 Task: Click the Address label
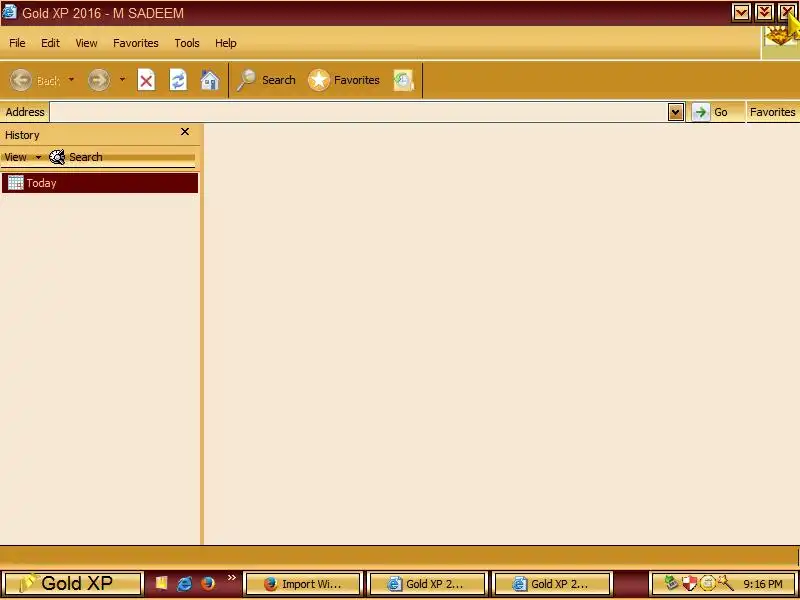click(x=25, y=112)
